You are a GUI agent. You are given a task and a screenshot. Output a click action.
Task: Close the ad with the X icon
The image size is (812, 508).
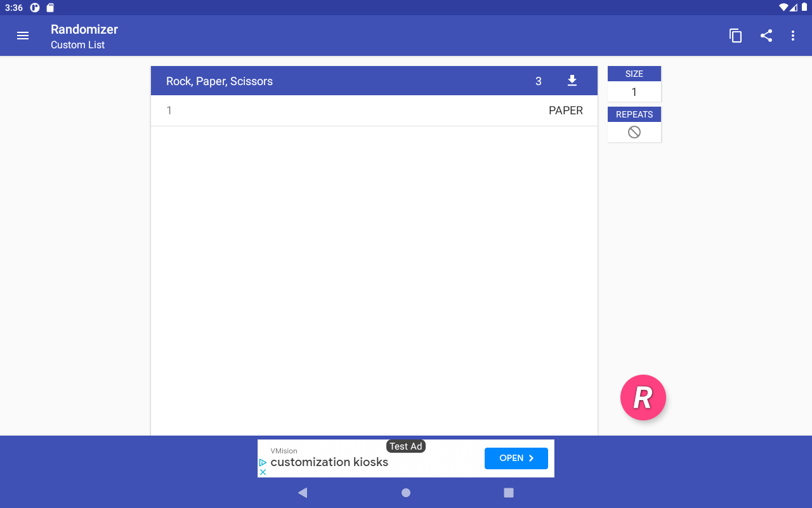coord(263,472)
